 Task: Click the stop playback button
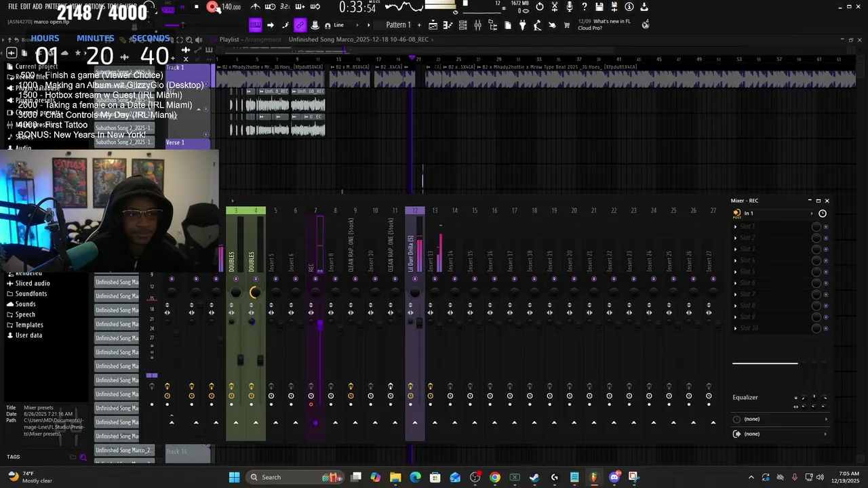197,7
